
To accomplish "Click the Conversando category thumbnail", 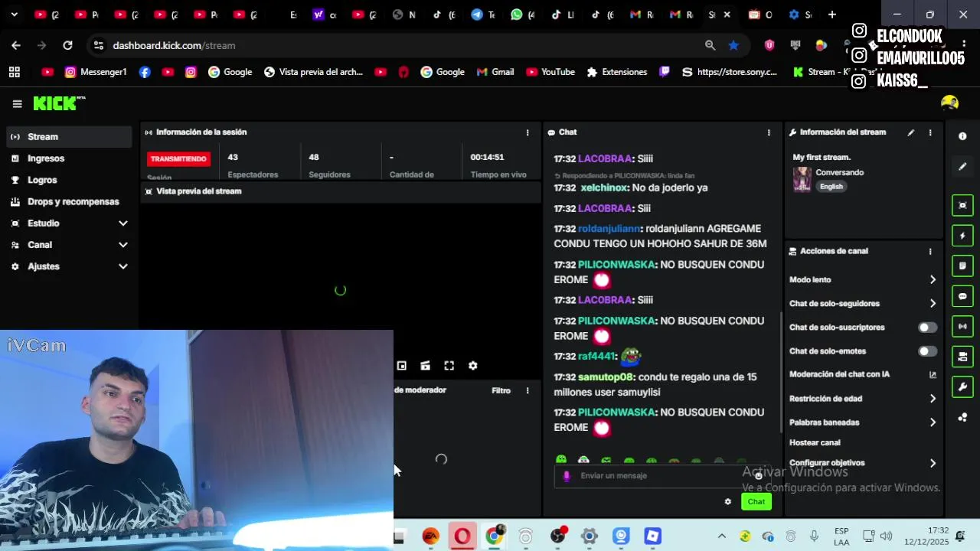I will tap(802, 179).
